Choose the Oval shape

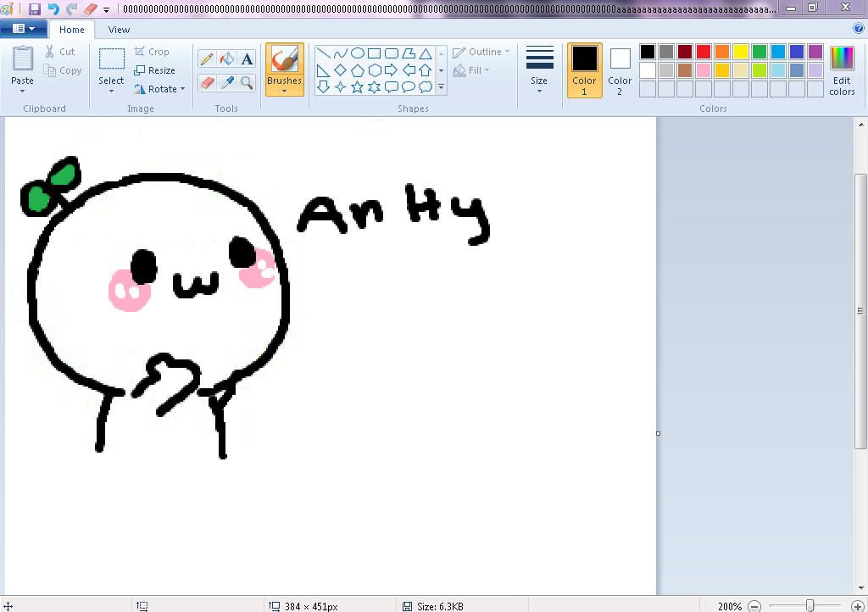click(x=358, y=53)
